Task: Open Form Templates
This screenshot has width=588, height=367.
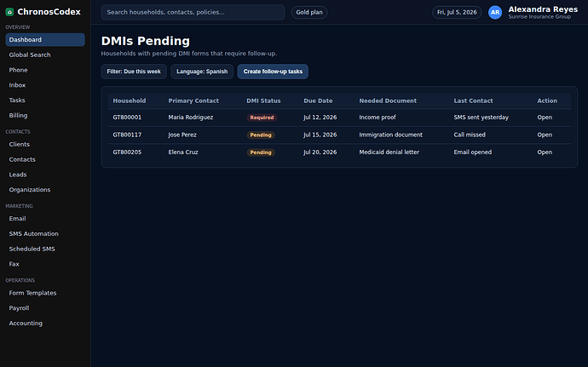Action: click(45, 293)
